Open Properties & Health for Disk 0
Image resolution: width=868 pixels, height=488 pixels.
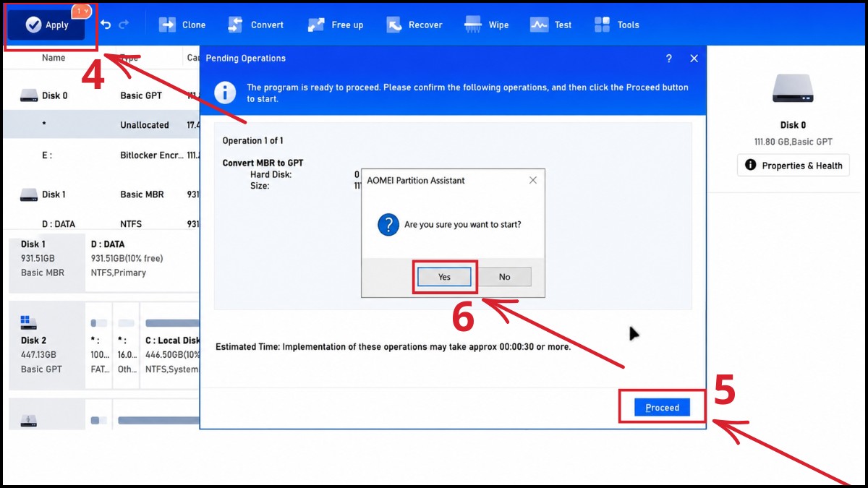(793, 166)
